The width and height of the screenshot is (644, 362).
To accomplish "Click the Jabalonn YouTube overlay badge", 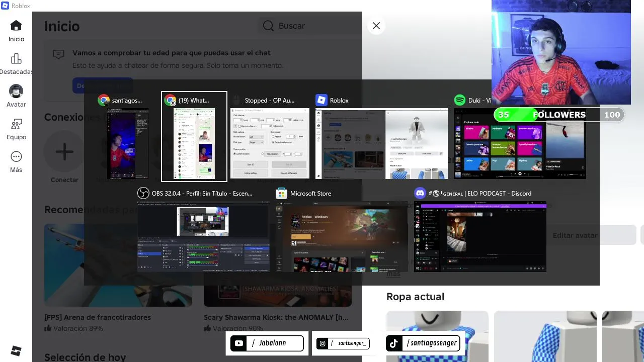I will click(267, 343).
